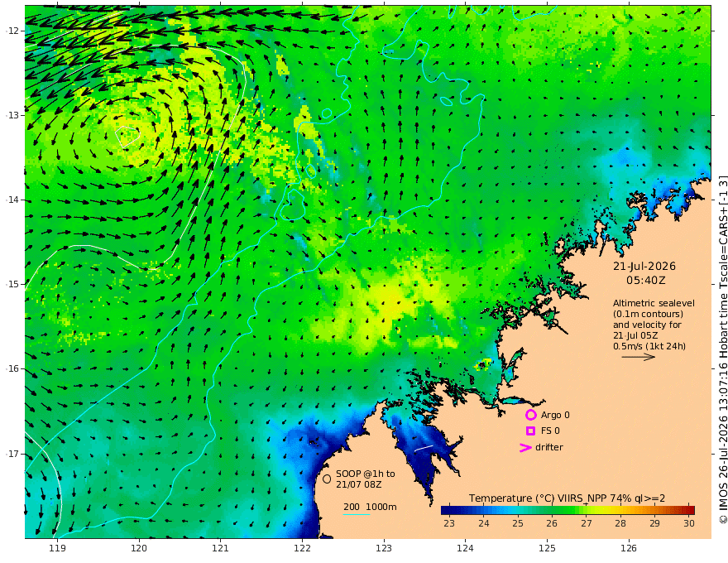Click the longitude axis label 119
Viewport: 728px width, 563px height.
[x=58, y=549]
